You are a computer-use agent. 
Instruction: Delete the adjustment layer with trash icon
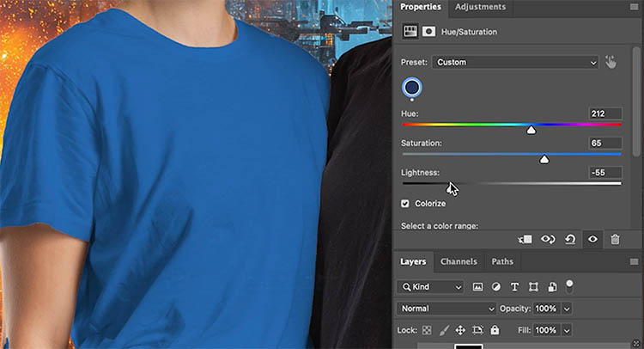click(615, 239)
